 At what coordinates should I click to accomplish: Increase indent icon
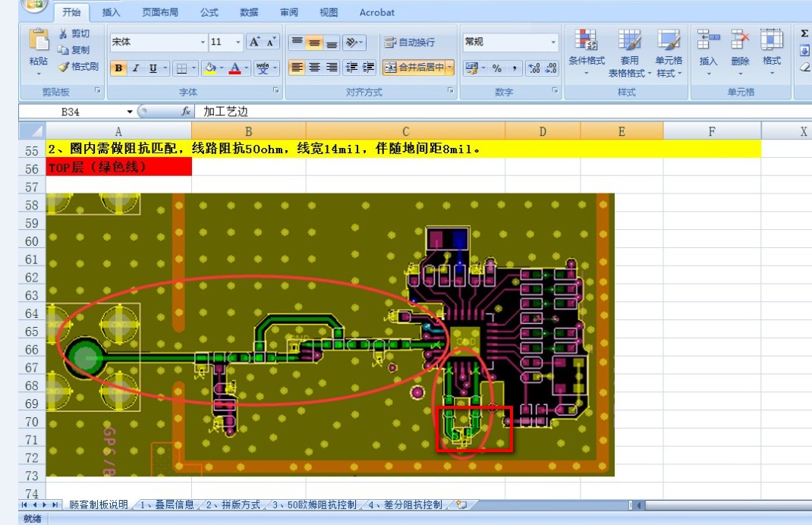click(x=369, y=68)
